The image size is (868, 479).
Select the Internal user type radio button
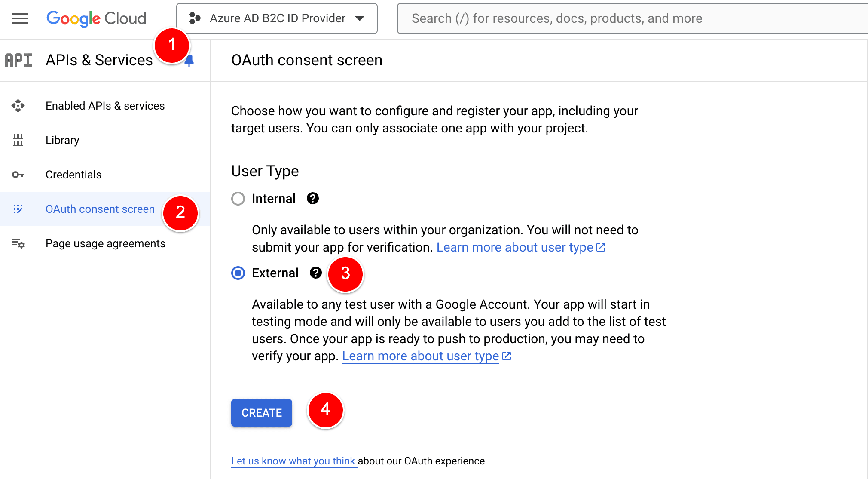[x=238, y=199]
